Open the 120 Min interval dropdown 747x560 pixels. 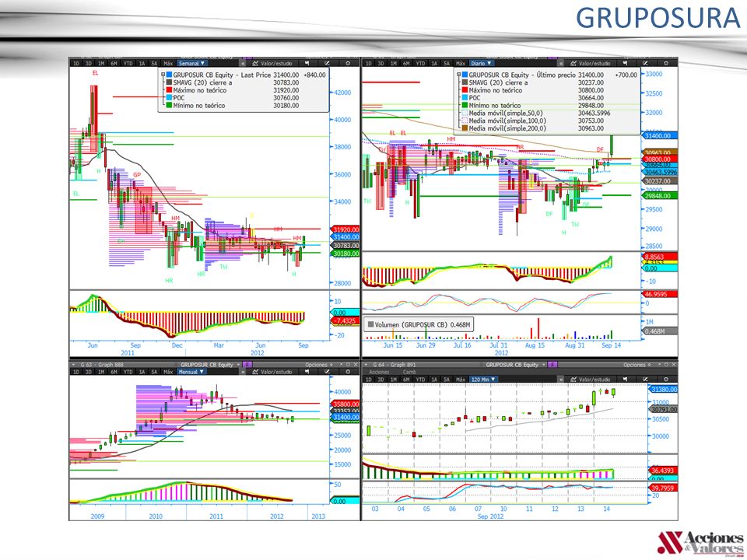[483, 380]
